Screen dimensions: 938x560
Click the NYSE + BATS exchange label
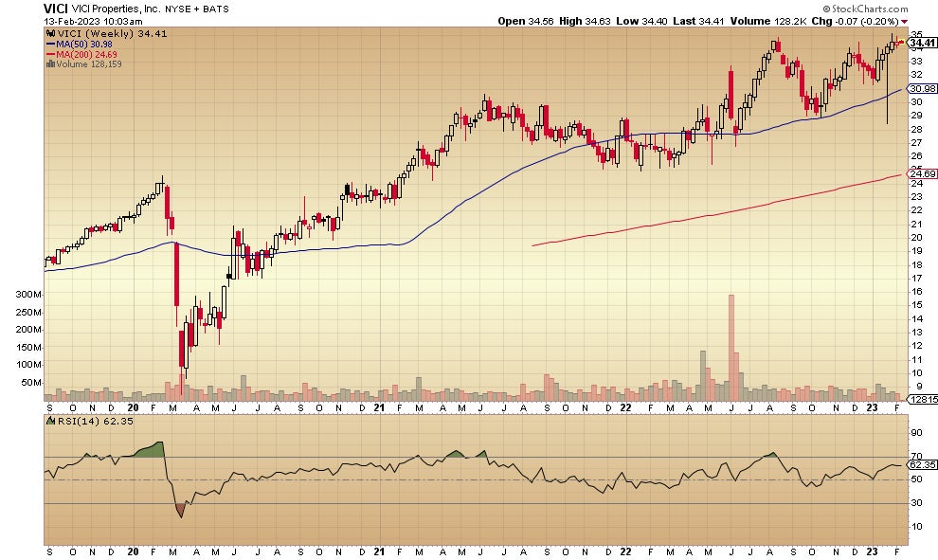pos(197,9)
